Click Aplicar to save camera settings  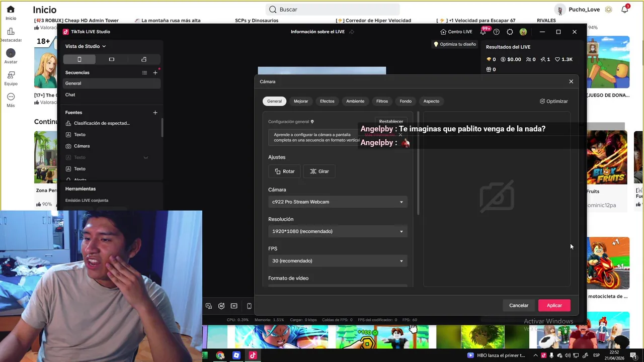pos(554,305)
